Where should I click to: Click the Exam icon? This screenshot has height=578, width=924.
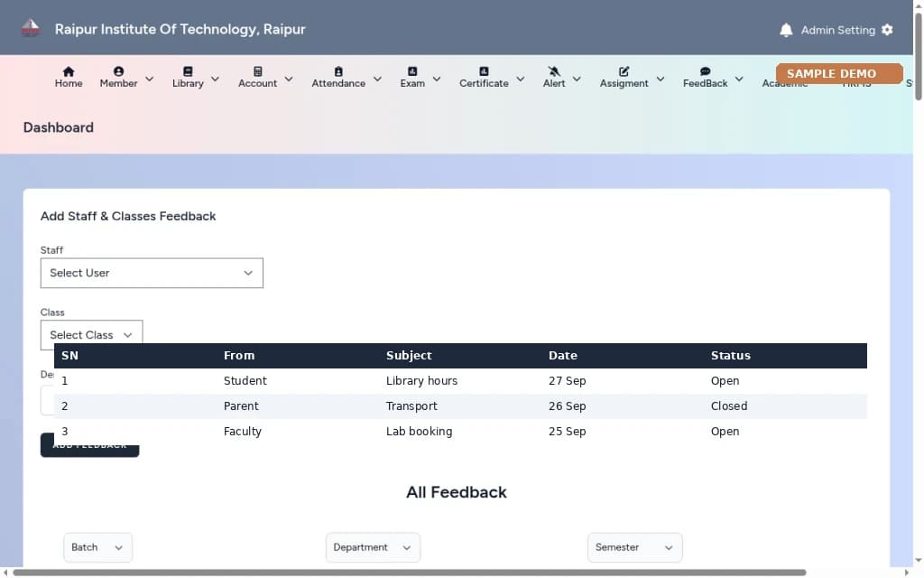(x=412, y=71)
